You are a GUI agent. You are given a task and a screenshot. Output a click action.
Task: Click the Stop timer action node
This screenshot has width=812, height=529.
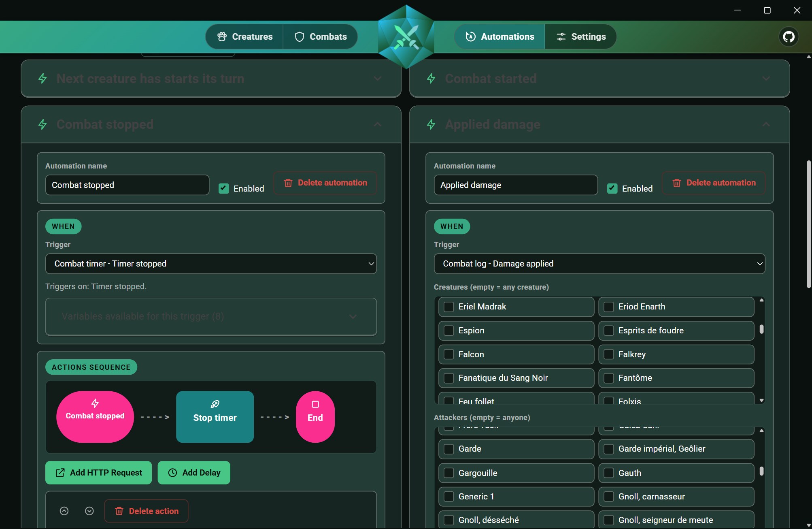click(215, 417)
